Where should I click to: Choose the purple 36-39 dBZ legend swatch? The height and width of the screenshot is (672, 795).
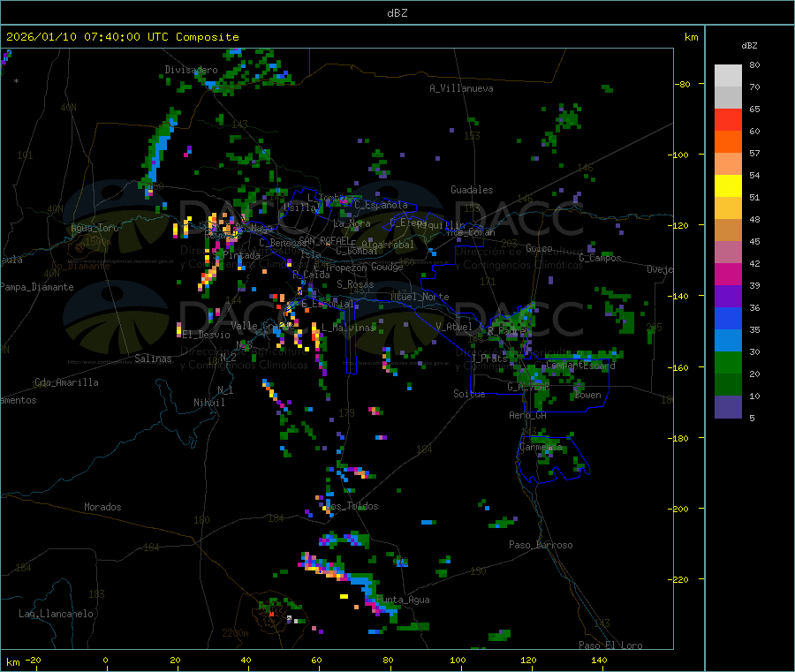click(x=728, y=297)
